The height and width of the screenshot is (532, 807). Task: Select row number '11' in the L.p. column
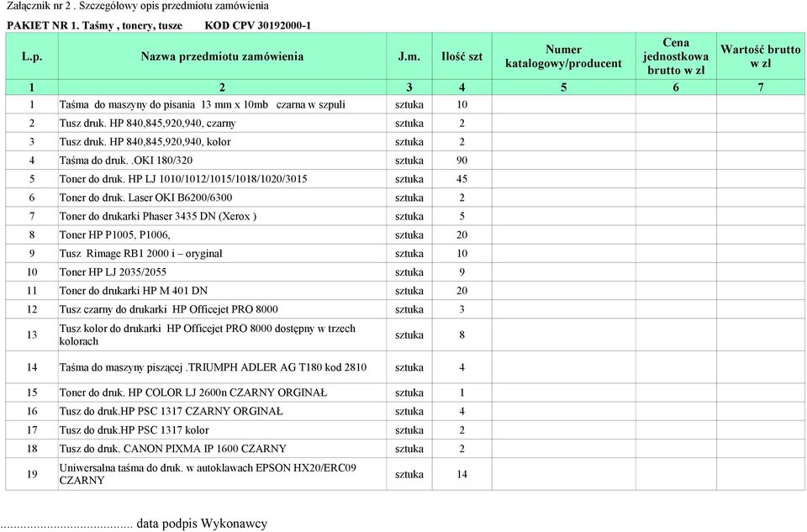(32, 291)
